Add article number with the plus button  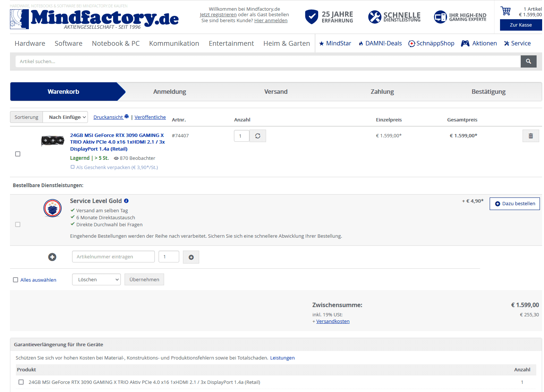point(191,257)
